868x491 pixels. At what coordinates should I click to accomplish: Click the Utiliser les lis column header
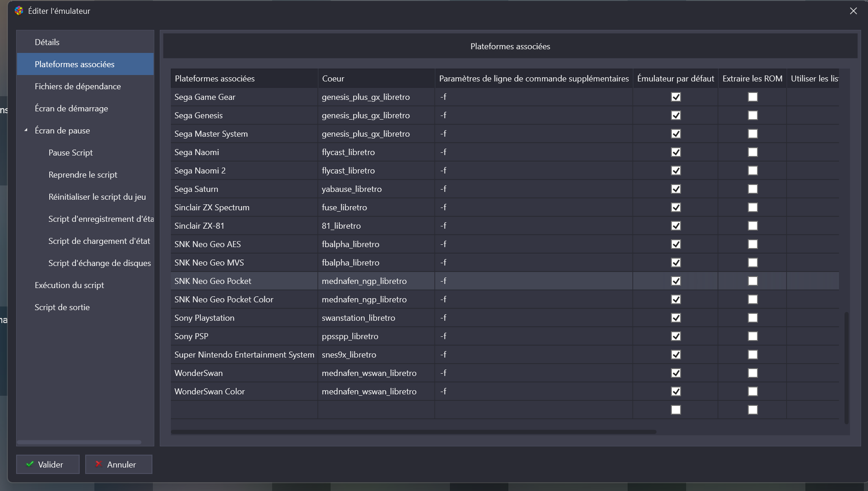(813, 78)
